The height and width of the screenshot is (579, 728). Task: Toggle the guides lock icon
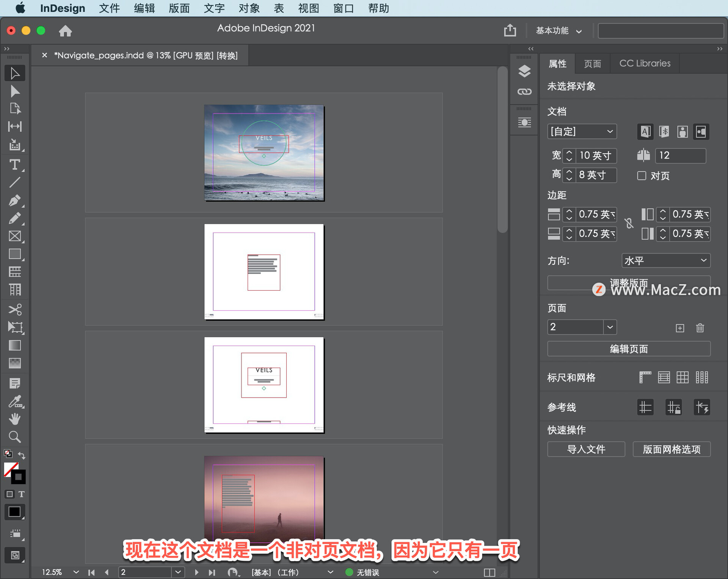pyautogui.click(x=674, y=407)
